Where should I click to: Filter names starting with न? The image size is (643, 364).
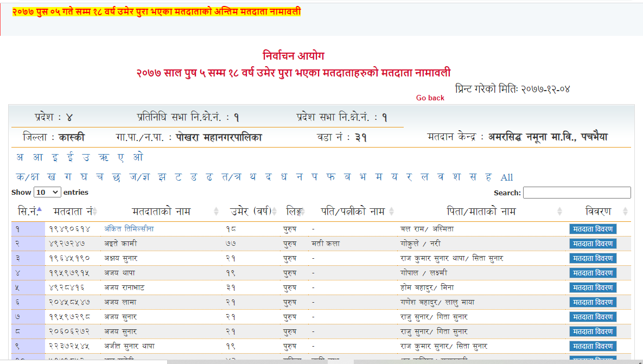300,177
